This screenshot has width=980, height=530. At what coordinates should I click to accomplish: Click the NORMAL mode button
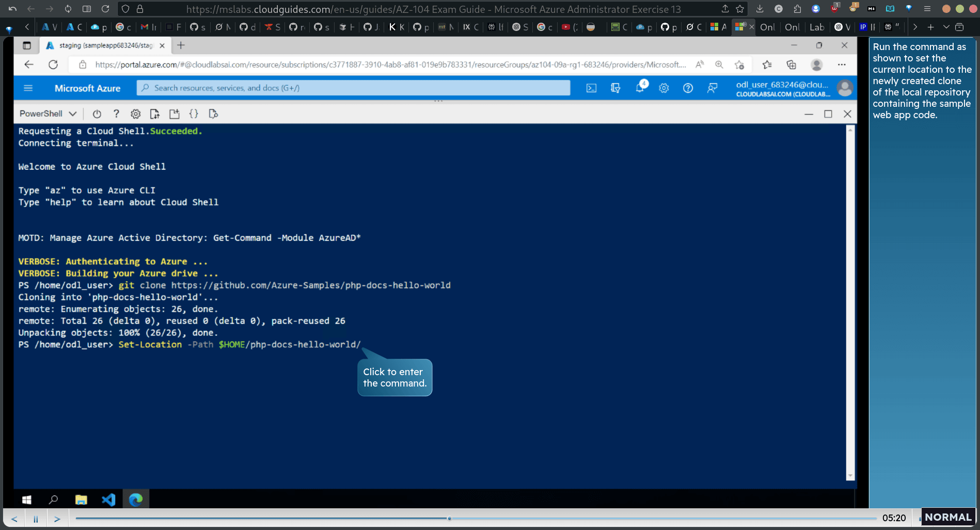(948, 517)
